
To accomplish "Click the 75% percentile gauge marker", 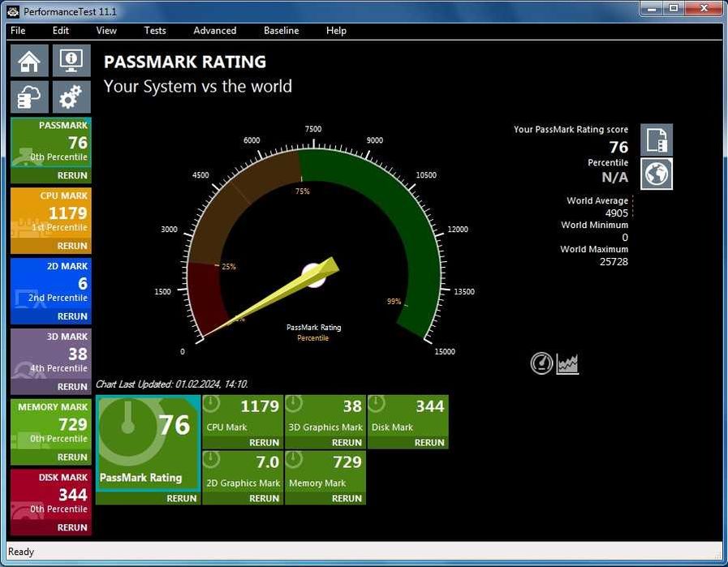I will (x=302, y=191).
